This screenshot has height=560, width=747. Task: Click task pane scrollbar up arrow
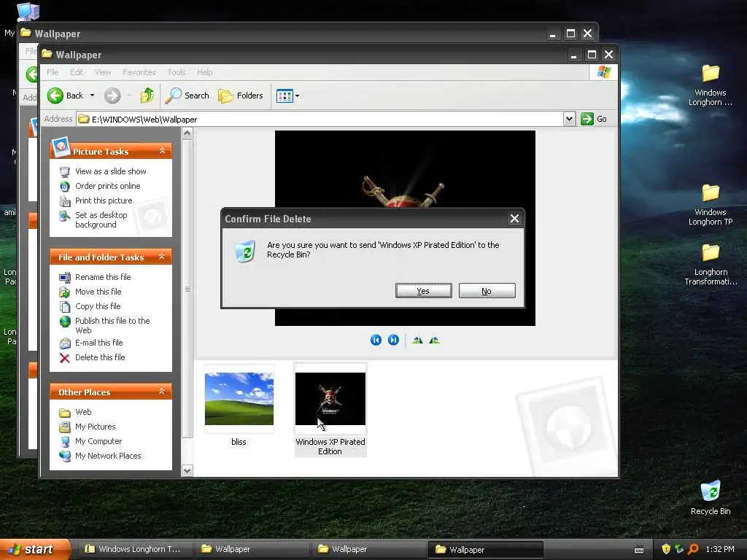click(x=187, y=133)
